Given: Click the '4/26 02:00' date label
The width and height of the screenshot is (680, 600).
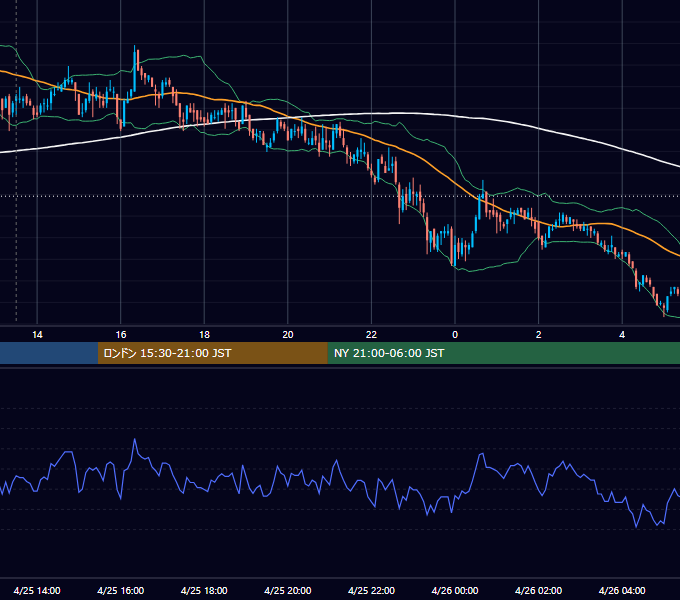Looking at the screenshot, I should [x=538, y=590].
